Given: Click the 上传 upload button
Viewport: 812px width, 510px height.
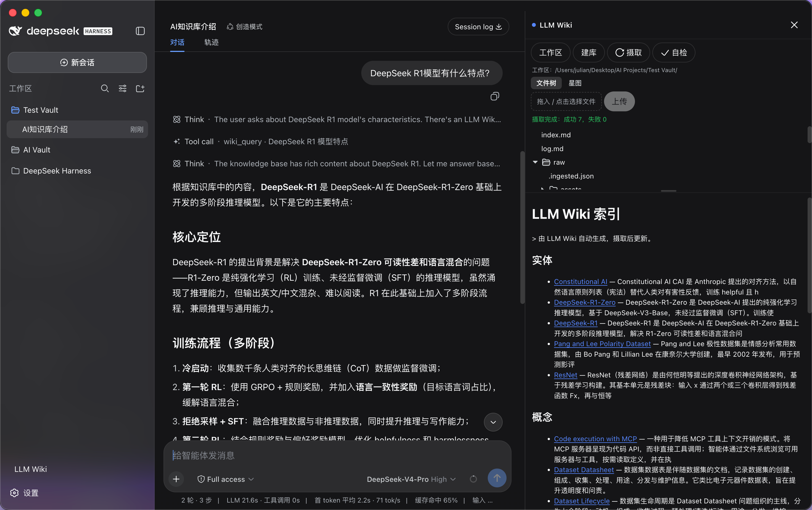Looking at the screenshot, I should (x=619, y=101).
